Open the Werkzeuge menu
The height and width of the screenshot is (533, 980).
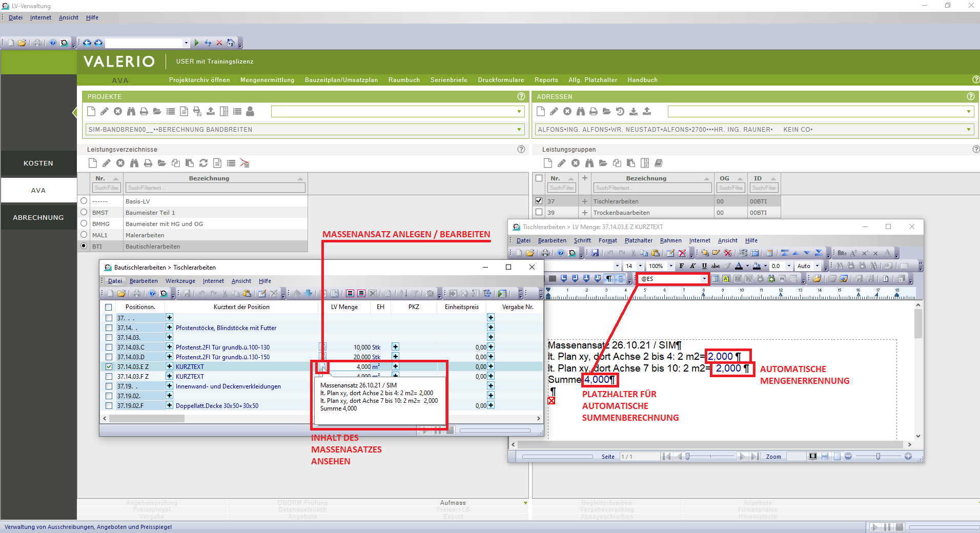[180, 281]
